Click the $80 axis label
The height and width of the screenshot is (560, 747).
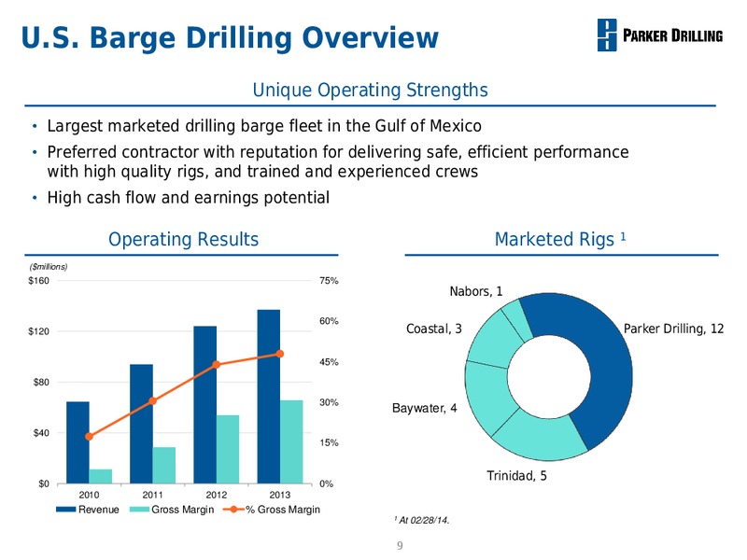pos(41,382)
